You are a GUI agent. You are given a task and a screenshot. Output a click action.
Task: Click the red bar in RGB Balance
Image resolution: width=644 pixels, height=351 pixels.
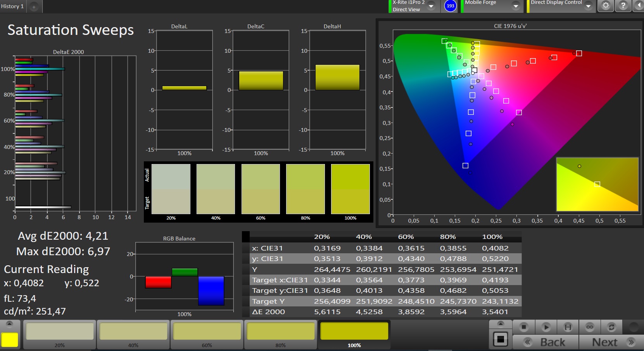point(158,282)
